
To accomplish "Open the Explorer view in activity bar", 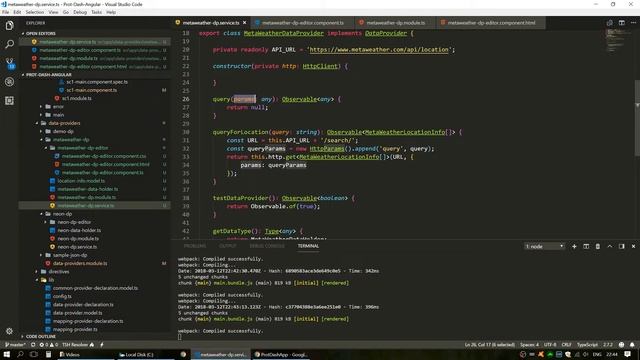I will coord(9,25).
